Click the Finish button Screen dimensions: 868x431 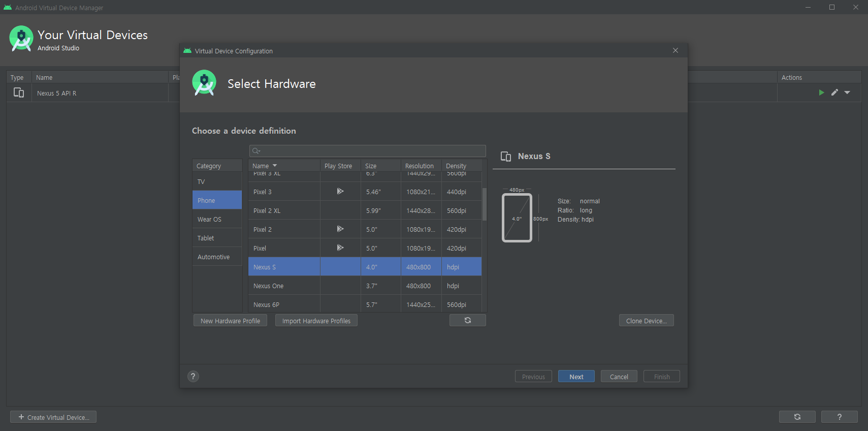pos(662,376)
